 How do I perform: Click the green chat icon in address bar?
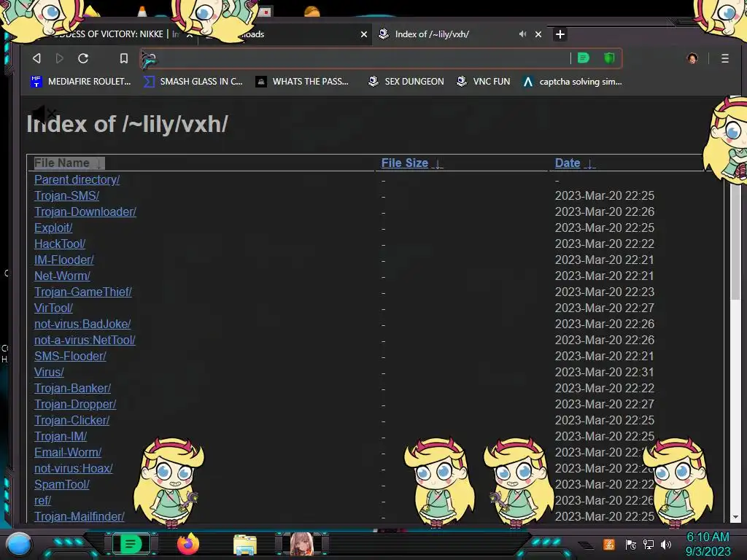[583, 58]
